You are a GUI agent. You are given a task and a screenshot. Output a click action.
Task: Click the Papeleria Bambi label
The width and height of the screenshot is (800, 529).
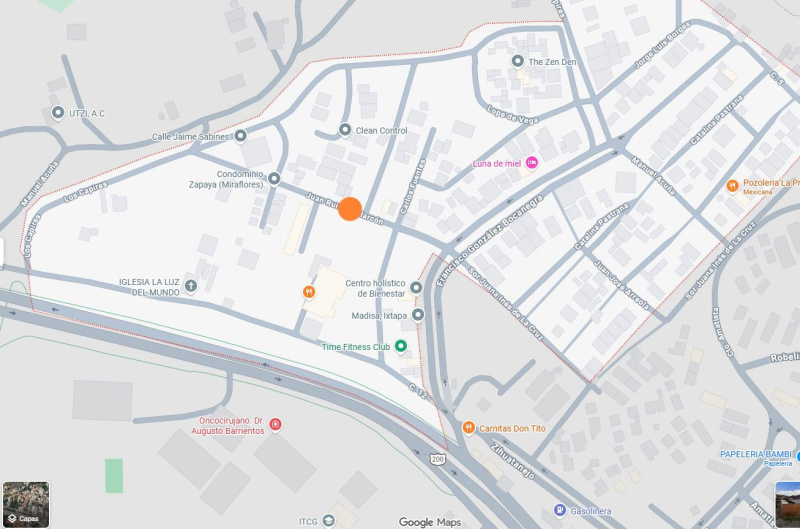coord(756,454)
